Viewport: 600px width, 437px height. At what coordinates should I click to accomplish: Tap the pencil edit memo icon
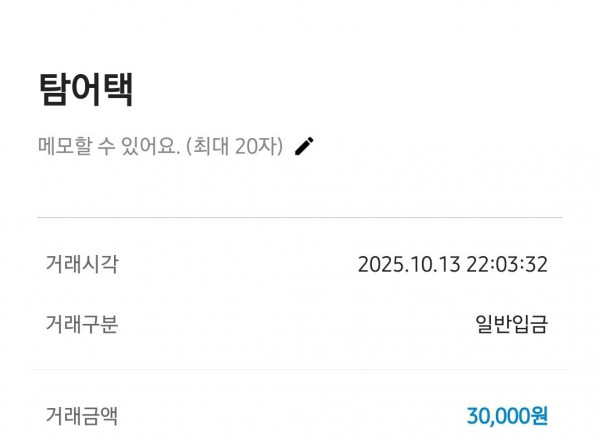point(304,146)
